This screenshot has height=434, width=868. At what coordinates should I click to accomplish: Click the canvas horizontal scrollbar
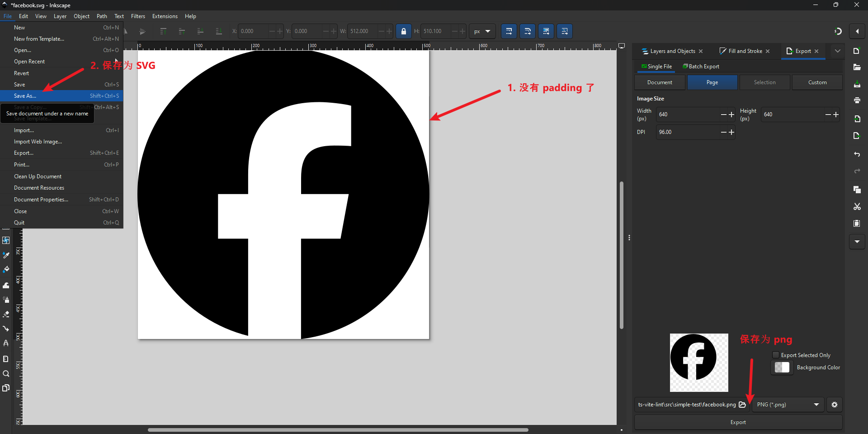(338, 430)
